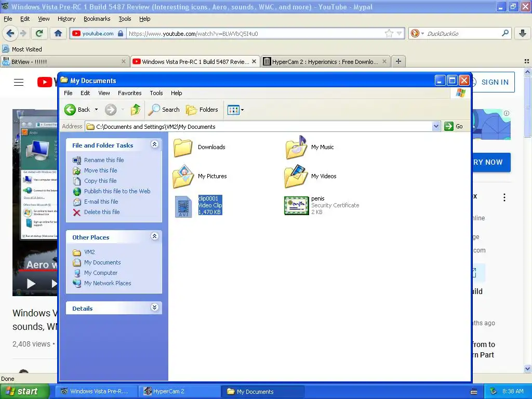
Task: Open Mypal Bookmarks menu
Action: tap(97, 19)
